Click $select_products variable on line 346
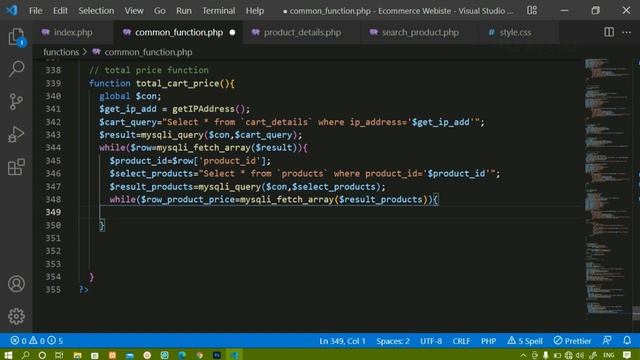 151,173
